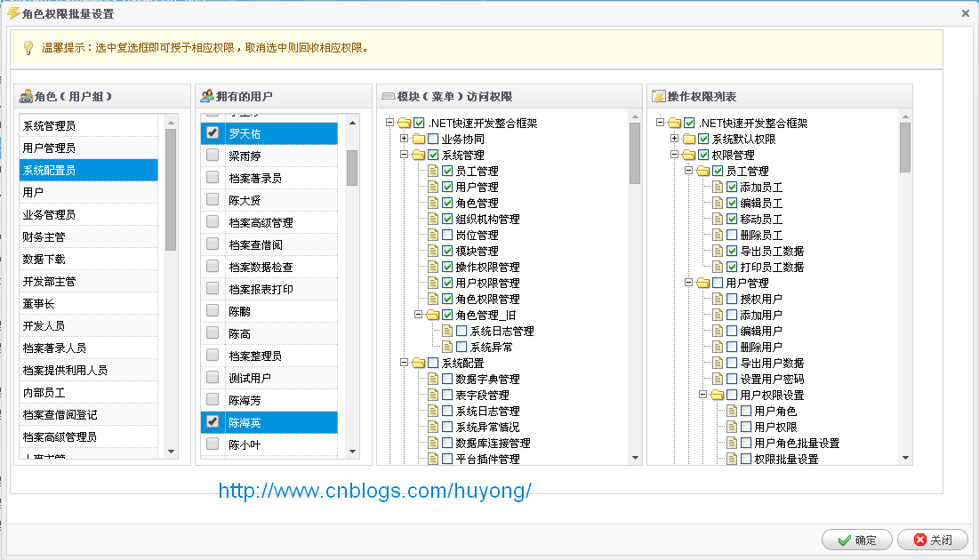Viewport: 979px width, 560px height.
Task: Expand the 系统默认权限 node
Action: coord(674,139)
